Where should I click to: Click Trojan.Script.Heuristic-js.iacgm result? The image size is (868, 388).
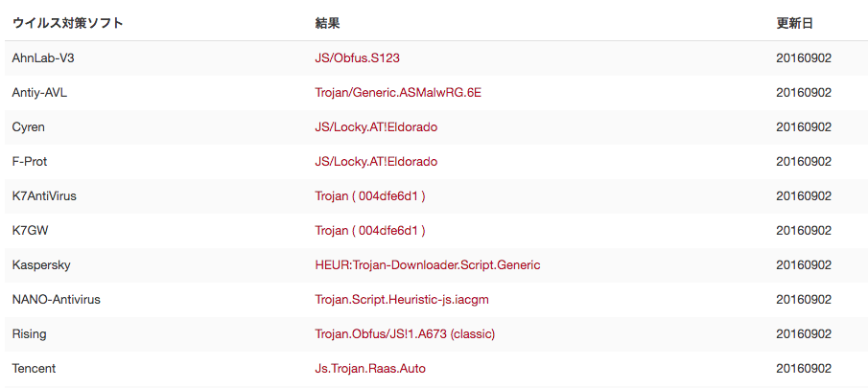(x=402, y=300)
